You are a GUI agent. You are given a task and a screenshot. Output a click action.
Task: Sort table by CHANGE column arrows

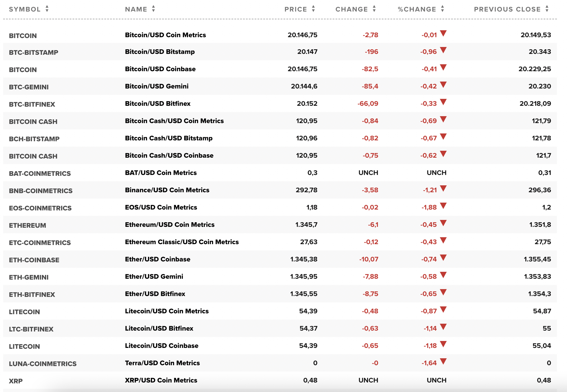[x=374, y=9]
